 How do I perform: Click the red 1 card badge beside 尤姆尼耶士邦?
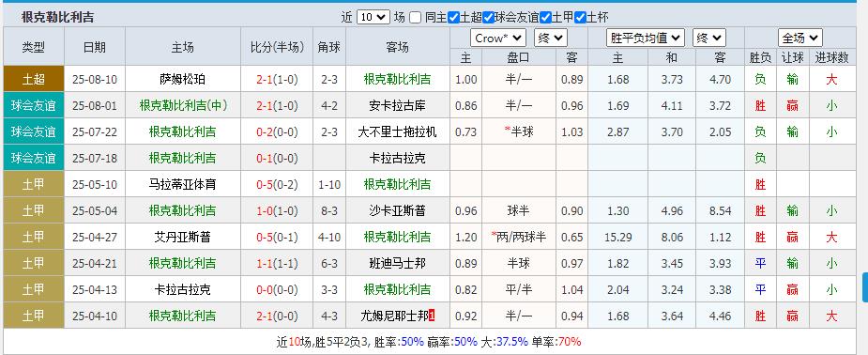pyautogui.click(x=432, y=316)
